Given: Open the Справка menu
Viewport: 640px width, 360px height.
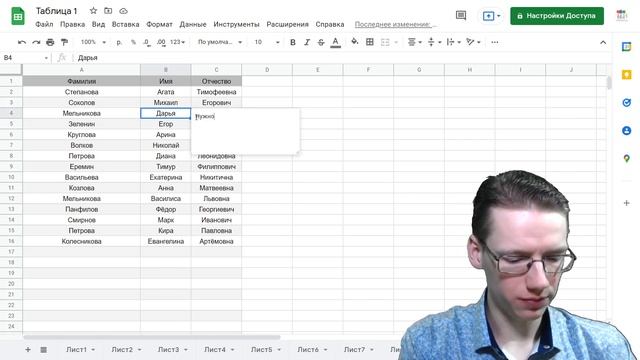Looking at the screenshot, I should coord(330,24).
